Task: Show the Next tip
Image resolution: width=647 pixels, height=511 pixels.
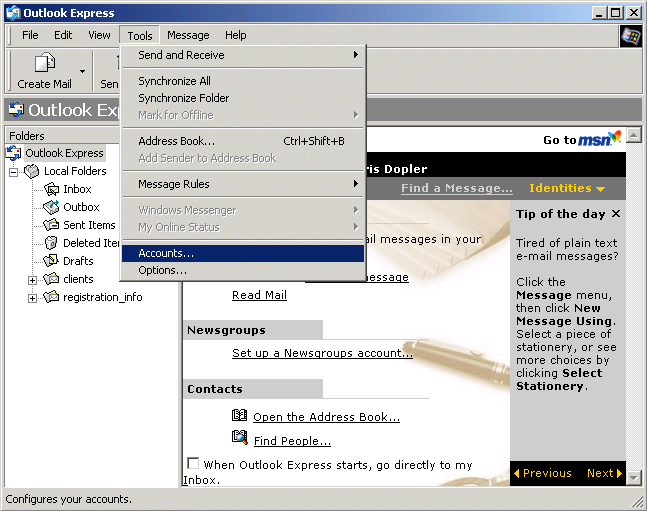Action: coord(604,473)
